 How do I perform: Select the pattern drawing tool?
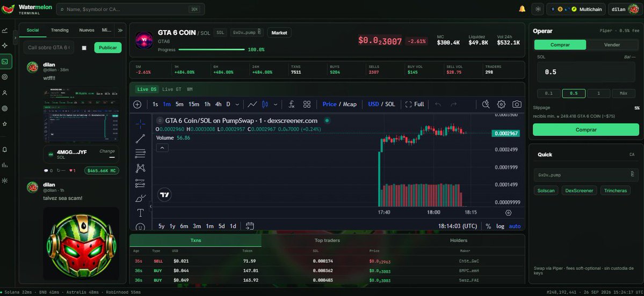coord(141,168)
